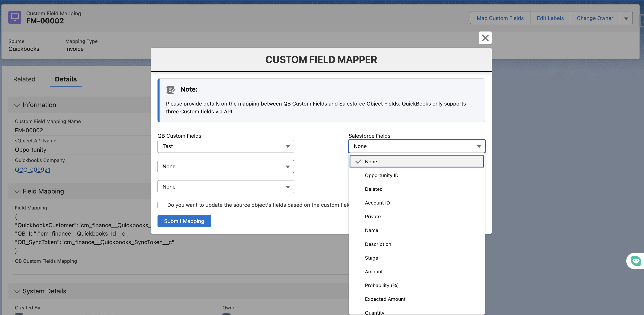
Task: Click the note icon beside Note heading
Action: tap(171, 90)
